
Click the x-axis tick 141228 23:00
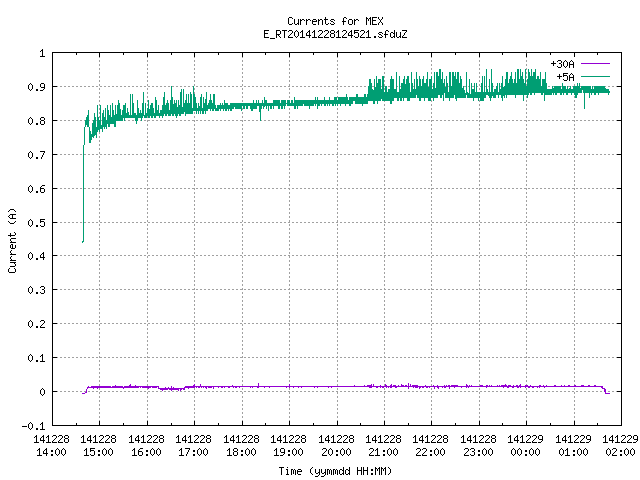(x=478, y=445)
